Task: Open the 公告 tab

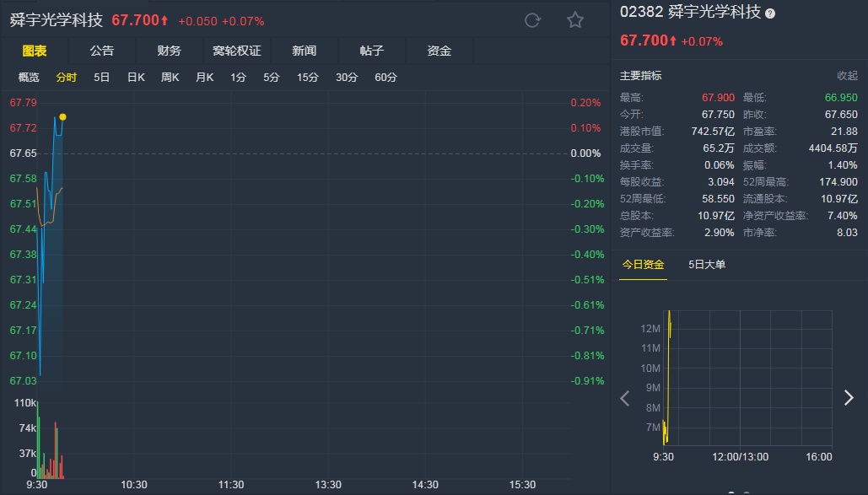Action: pyautogui.click(x=102, y=51)
